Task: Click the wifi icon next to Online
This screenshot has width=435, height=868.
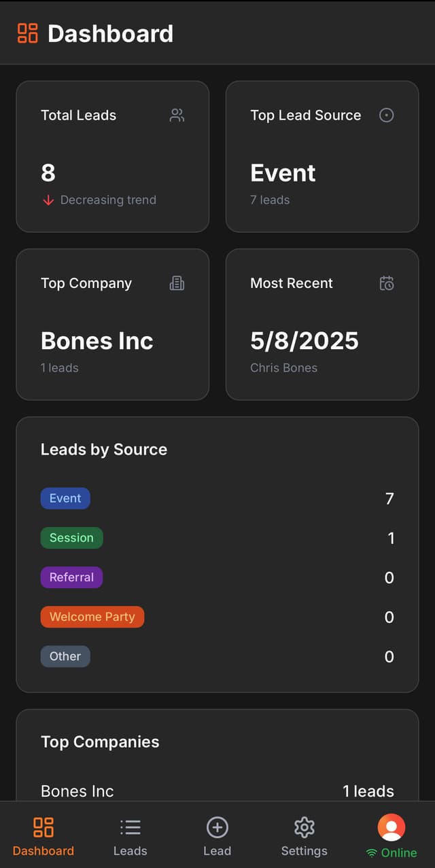Action: (x=371, y=853)
